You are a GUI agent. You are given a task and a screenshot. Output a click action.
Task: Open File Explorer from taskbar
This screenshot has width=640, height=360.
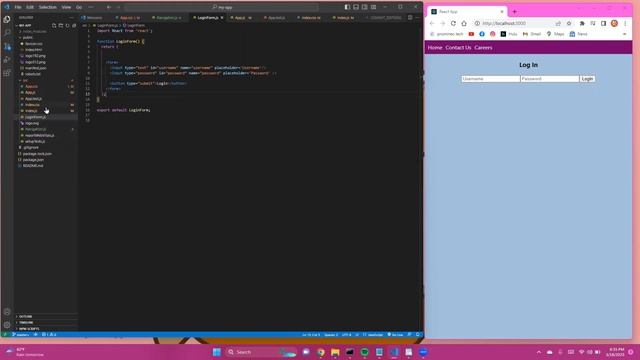coord(335,352)
